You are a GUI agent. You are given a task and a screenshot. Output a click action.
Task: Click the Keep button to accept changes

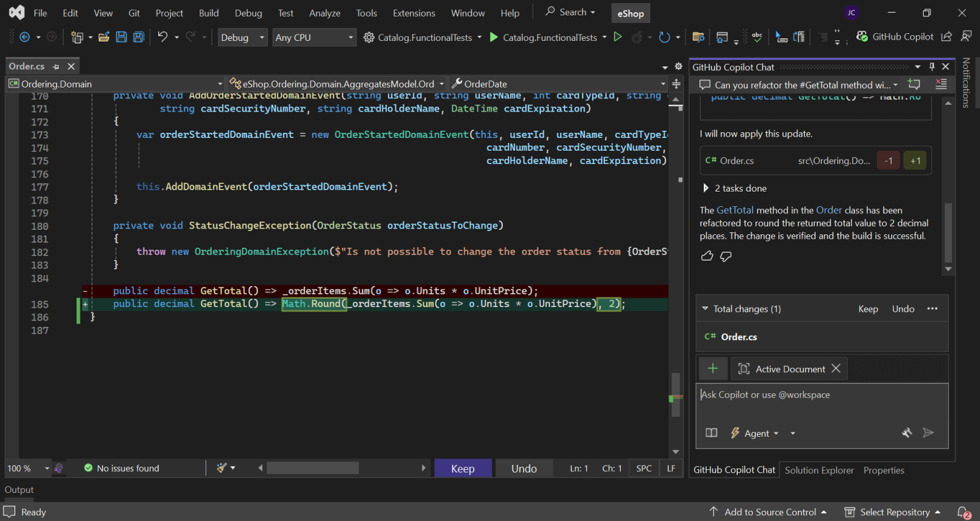(463, 468)
